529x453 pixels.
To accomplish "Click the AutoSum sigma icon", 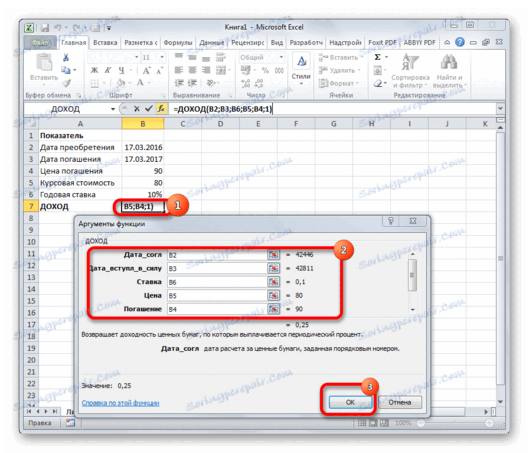I will (x=378, y=57).
